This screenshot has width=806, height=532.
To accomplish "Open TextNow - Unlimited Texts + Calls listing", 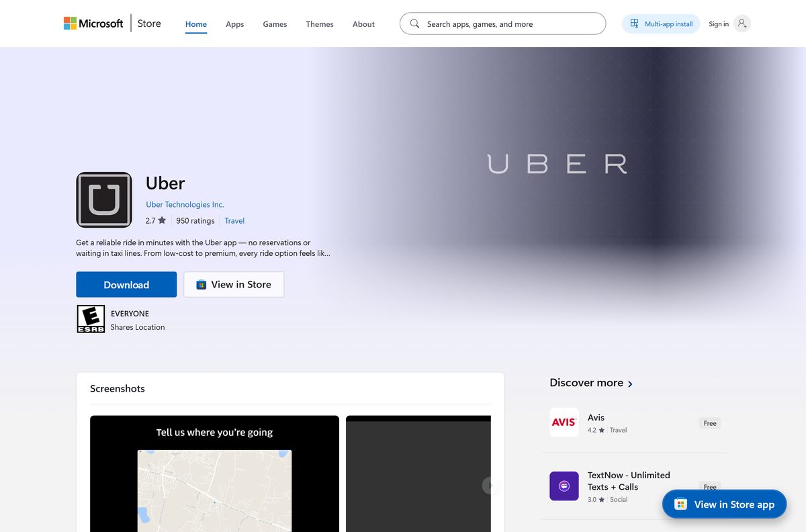I will (629, 481).
